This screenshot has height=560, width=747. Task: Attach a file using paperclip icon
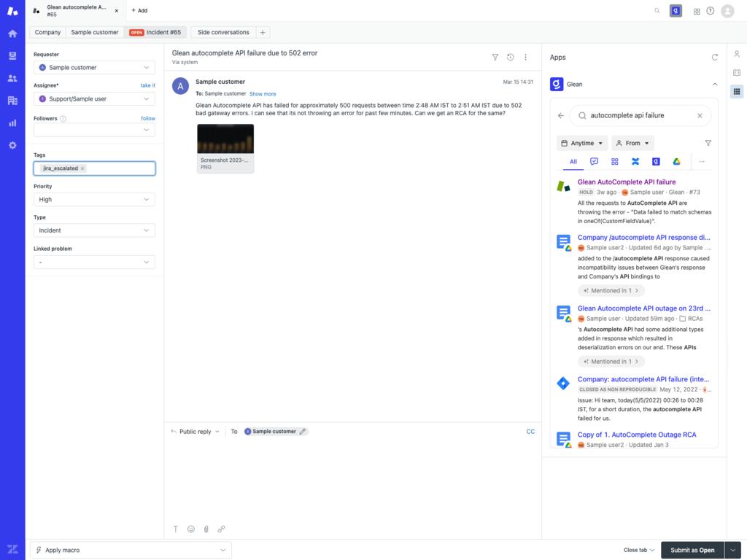[x=206, y=529]
